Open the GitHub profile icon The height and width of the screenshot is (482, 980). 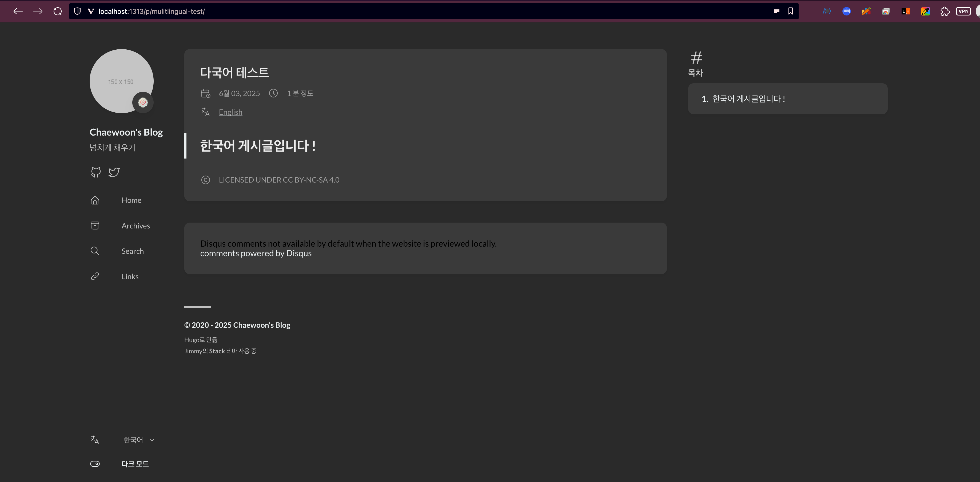95,172
